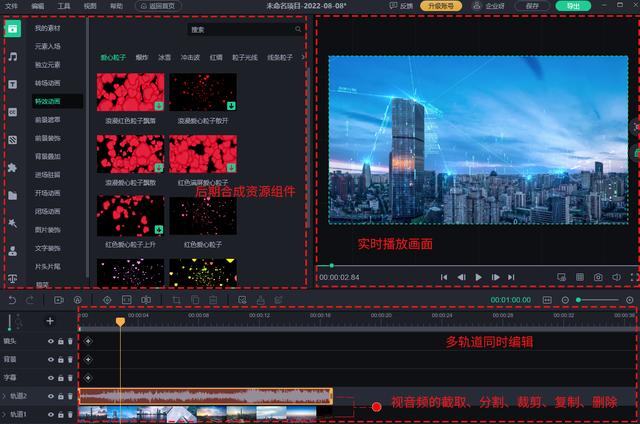Click the preview playback progress handle
The width and height of the screenshot is (640, 424).
click(332, 266)
